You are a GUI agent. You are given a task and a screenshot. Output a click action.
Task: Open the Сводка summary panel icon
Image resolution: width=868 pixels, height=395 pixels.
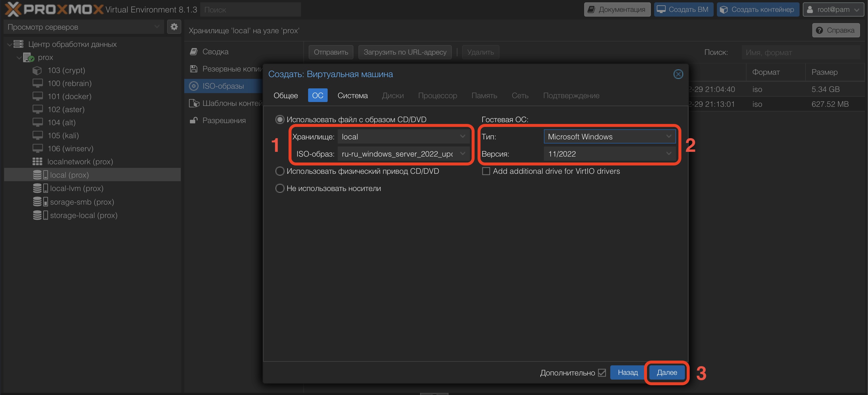click(194, 52)
